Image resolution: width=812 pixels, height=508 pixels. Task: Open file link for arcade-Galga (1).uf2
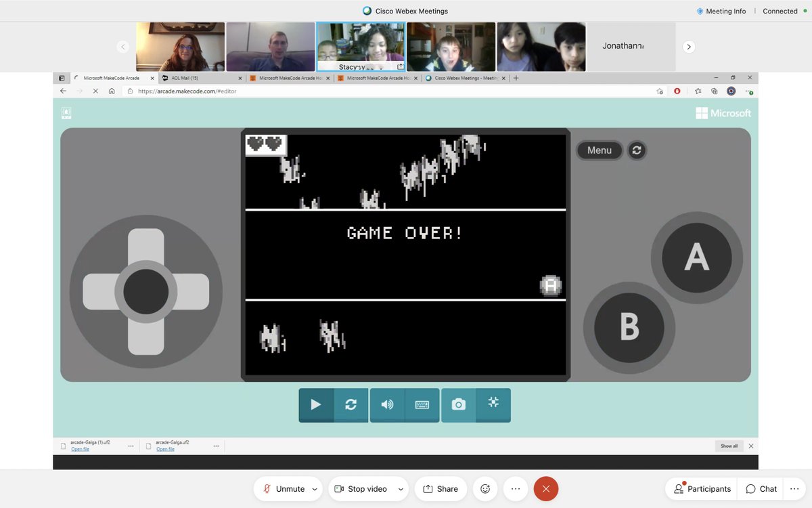tap(80, 449)
